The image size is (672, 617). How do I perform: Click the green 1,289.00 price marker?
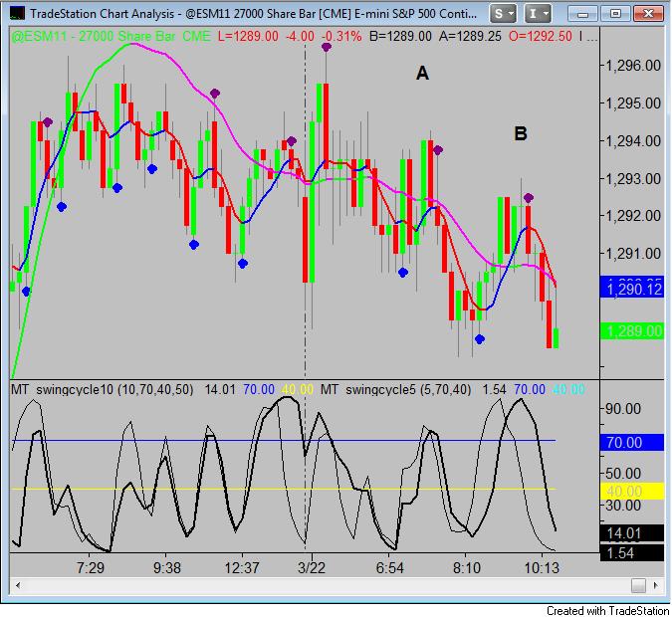click(632, 331)
